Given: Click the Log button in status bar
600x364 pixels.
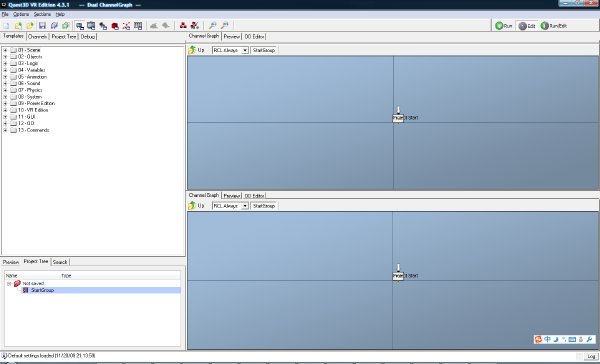Looking at the screenshot, I should point(591,356).
